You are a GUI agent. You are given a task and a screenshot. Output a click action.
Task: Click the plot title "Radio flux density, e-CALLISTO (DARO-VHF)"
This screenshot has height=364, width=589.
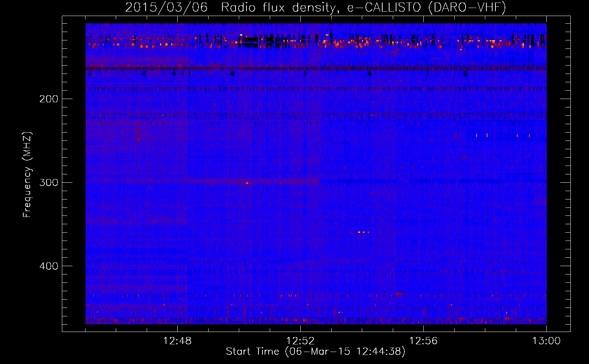coord(363,7)
